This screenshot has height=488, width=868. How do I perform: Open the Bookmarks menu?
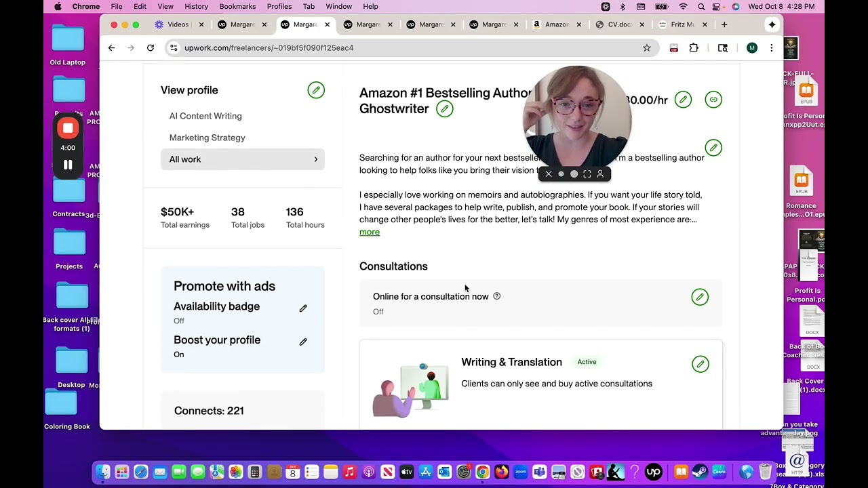pyautogui.click(x=237, y=7)
